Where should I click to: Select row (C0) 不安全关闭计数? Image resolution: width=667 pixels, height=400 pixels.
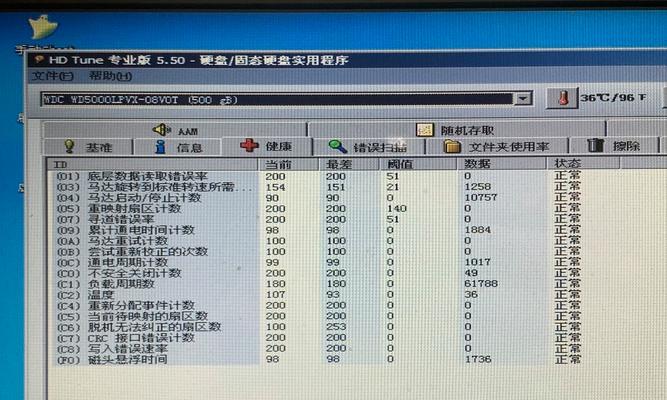319,273
